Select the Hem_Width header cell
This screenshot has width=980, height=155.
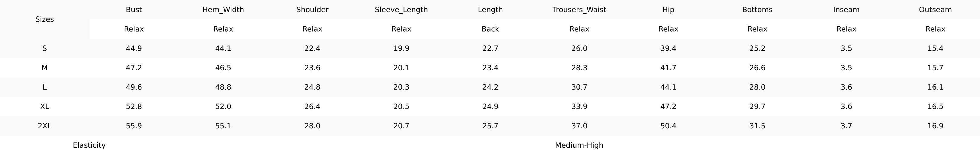pyautogui.click(x=223, y=10)
